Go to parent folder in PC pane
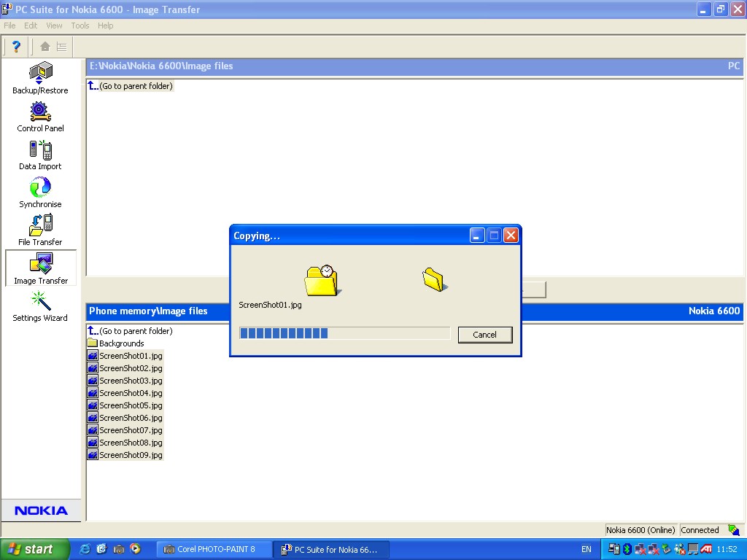 131,86
